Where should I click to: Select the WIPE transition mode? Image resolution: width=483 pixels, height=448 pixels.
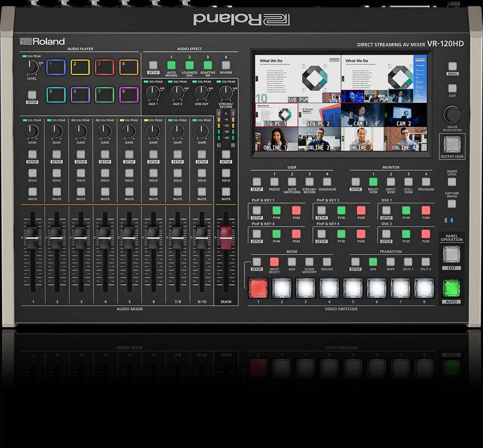pyautogui.click(x=391, y=262)
